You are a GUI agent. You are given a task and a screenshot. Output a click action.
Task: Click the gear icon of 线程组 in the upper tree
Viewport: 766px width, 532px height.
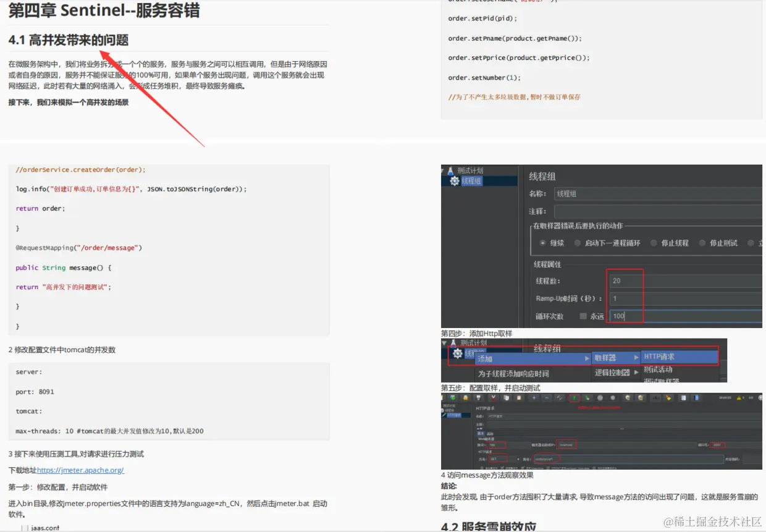(455, 181)
